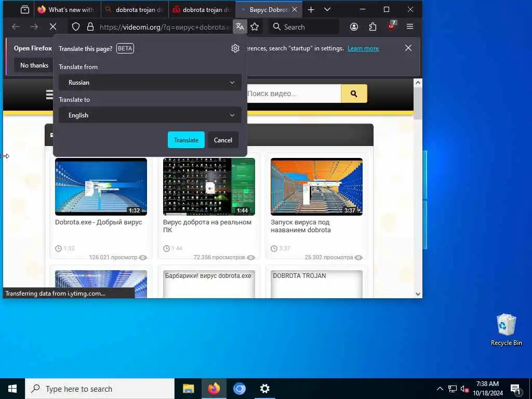Screen dimensions: 532x399
Task: Click the taskbar Type here to search box
Action: pyautogui.click(x=100, y=389)
